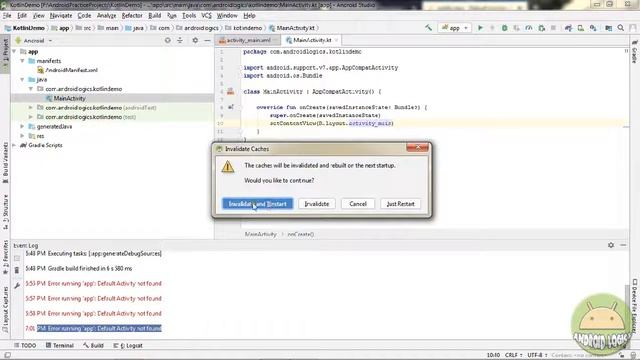Open the Build tool window tab
This screenshot has width=640, height=360.
(x=93, y=345)
